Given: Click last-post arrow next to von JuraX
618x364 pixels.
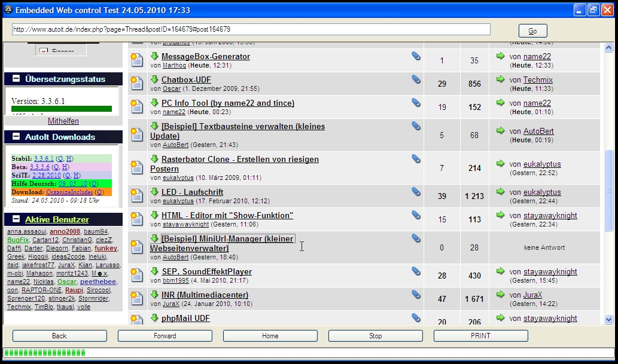Looking at the screenshot, I should (500, 295).
